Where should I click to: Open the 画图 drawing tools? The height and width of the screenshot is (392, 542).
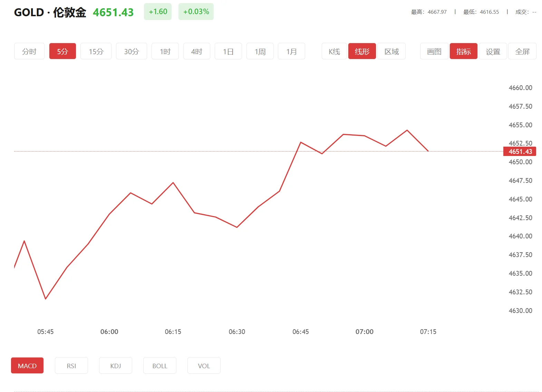(434, 51)
